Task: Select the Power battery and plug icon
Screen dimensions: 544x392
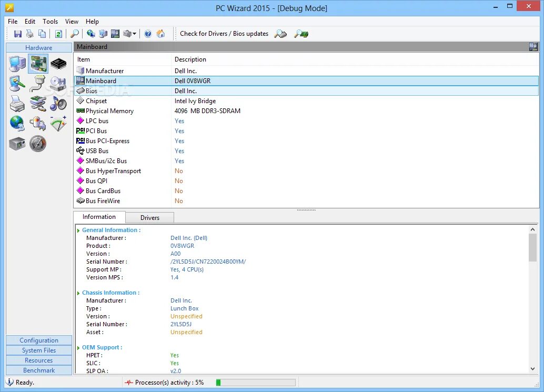Action: tap(38, 124)
